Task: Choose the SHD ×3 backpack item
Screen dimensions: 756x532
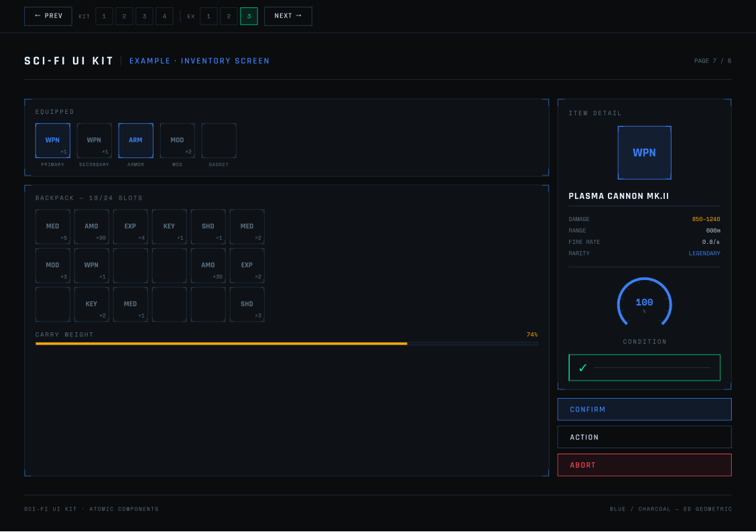Action: tap(247, 304)
